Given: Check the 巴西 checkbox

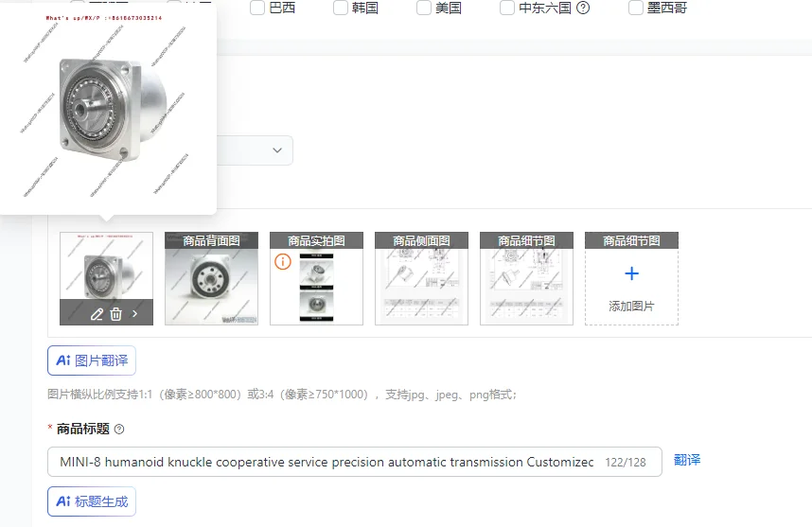Looking at the screenshot, I should point(257,8).
